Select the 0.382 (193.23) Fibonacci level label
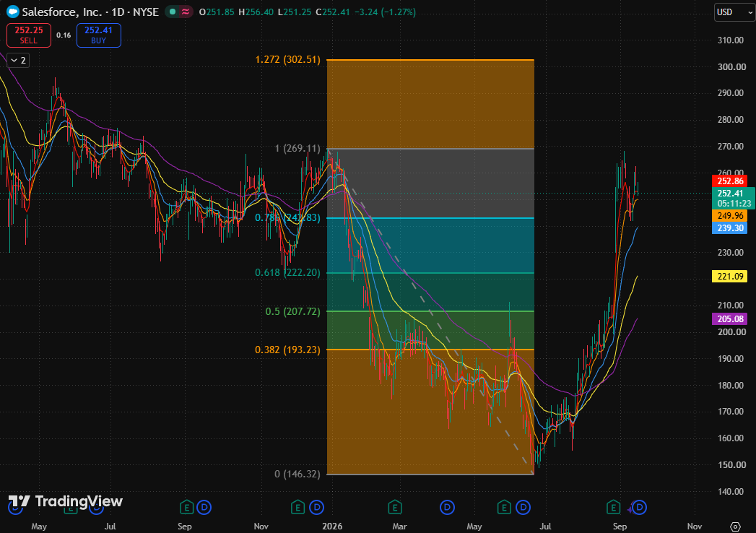Screen dimensions: 756x533 click(288, 350)
